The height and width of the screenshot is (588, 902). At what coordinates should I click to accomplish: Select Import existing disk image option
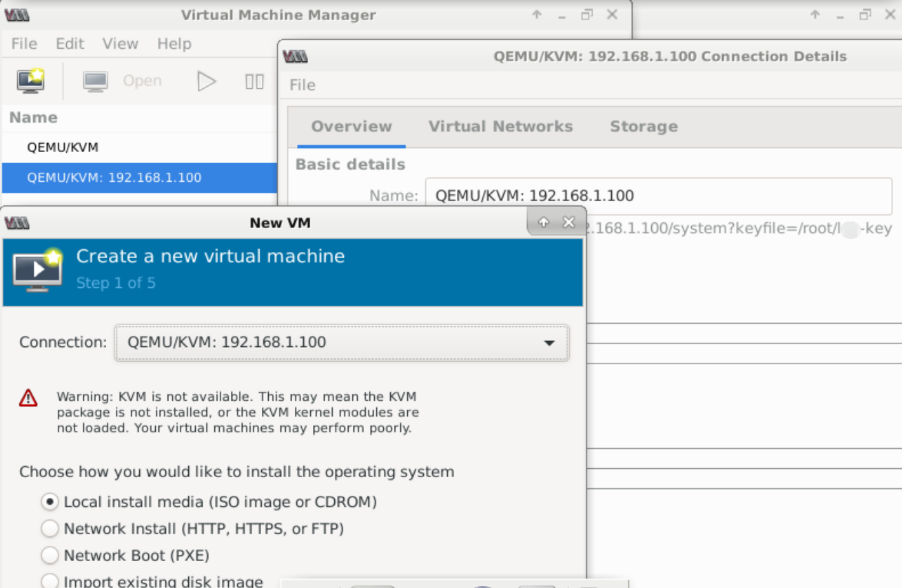point(50,582)
